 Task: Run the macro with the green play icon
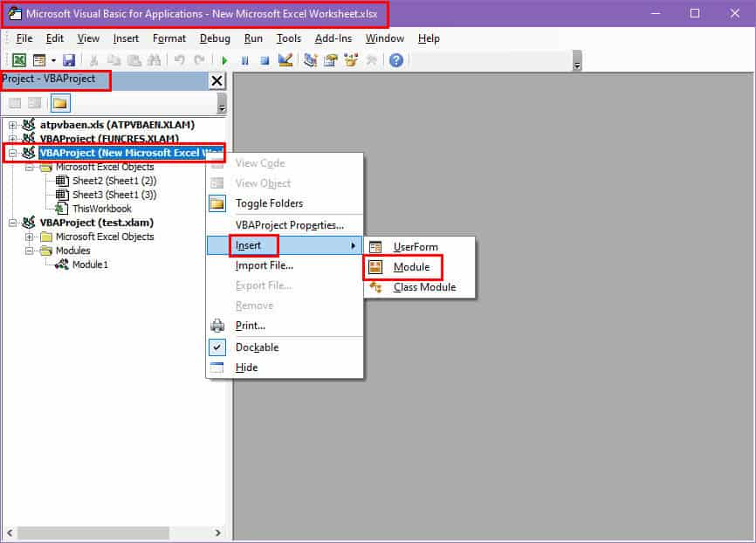[224, 60]
